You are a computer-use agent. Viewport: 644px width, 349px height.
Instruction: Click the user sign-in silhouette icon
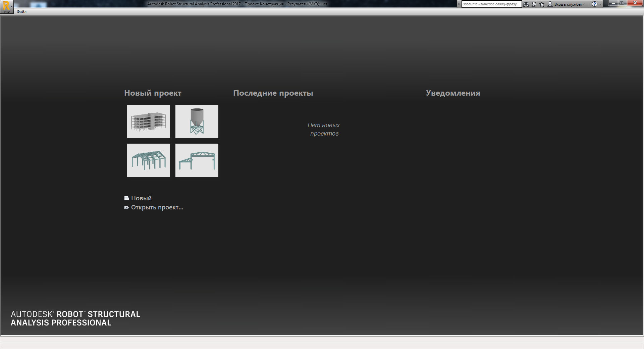pos(550,4)
